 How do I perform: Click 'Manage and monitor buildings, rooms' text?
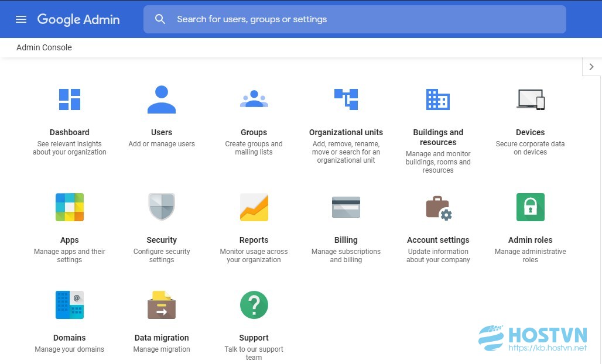438,162
